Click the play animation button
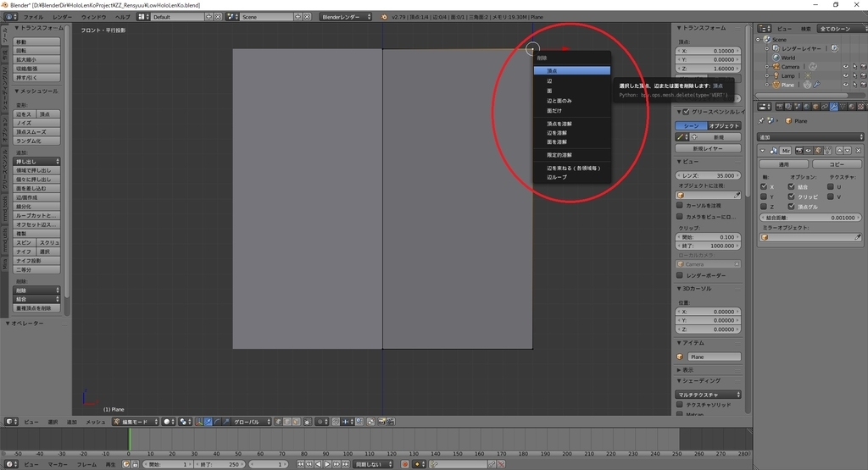The image size is (868, 470). pyautogui.click(x=327, y=464)
